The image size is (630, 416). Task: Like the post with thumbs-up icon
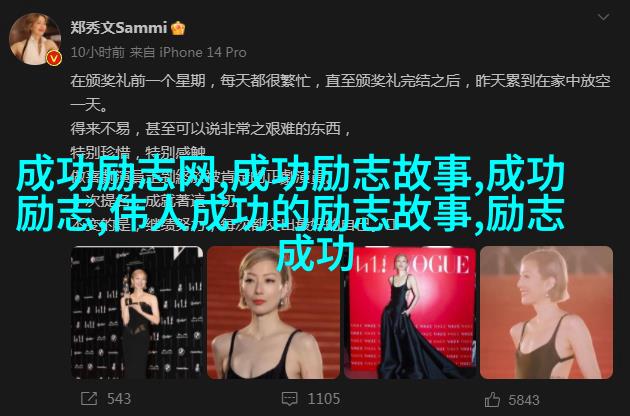[492, 399]
